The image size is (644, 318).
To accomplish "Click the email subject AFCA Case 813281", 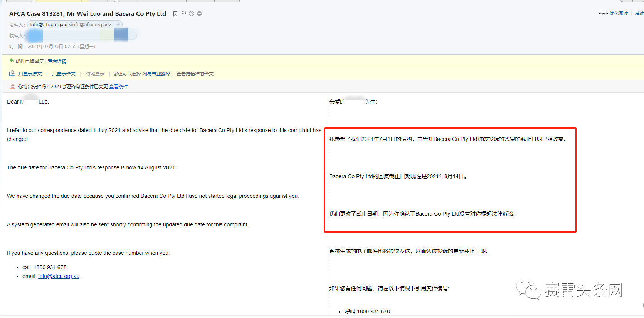I will click(x=87, y=14).
